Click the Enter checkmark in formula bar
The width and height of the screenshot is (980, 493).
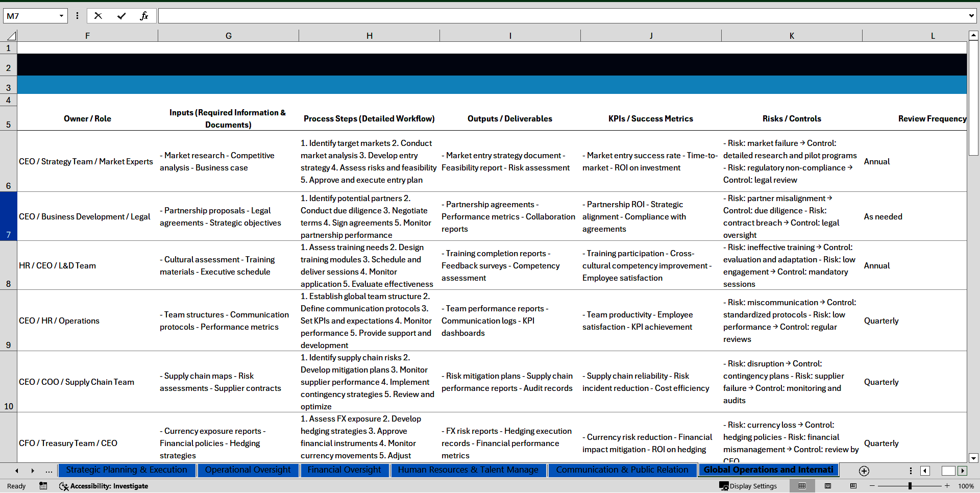(121, 16)
